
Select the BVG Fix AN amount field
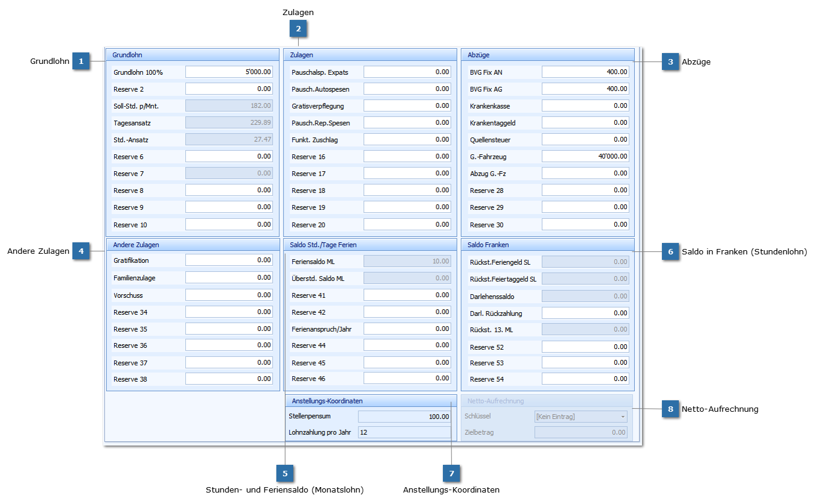585,72
